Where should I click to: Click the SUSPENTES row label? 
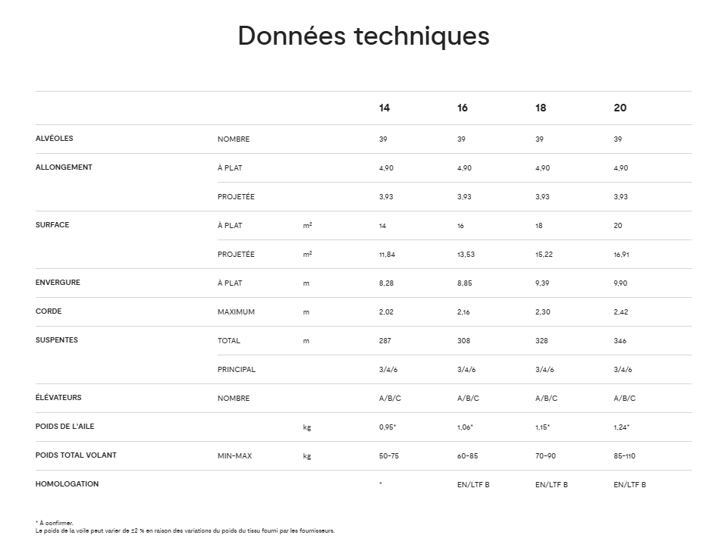[x=57, y=340]
